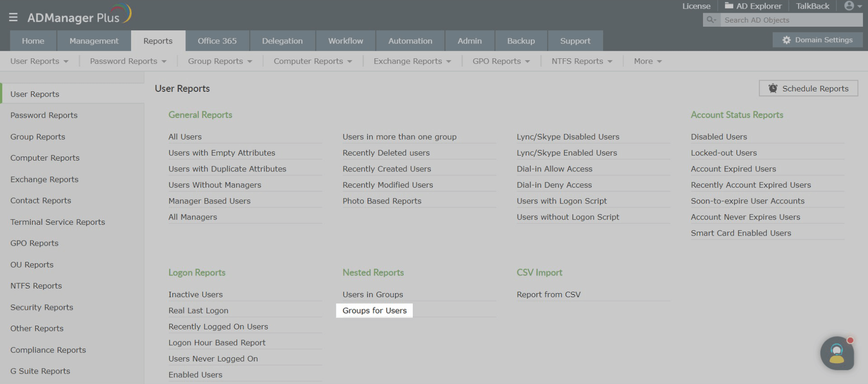Screen dimensions: 868x384
Task: Open Users Without Managers report
Action: coord(215,185)
